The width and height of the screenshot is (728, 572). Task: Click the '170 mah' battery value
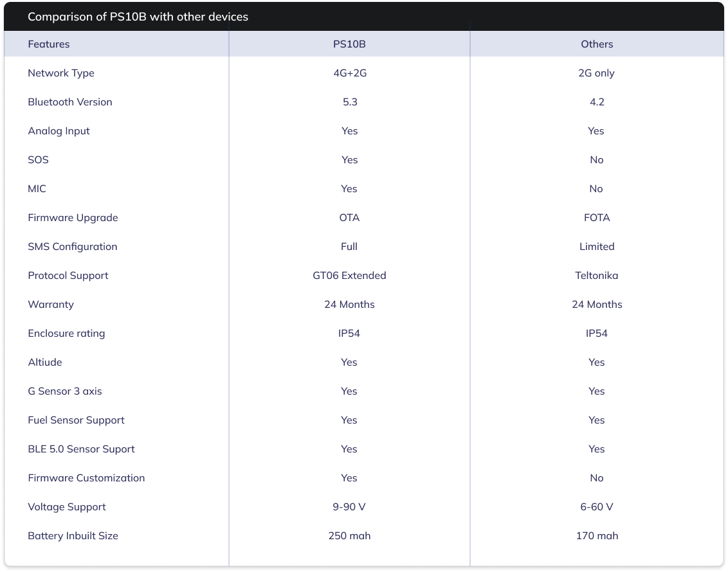pos(597,536)
